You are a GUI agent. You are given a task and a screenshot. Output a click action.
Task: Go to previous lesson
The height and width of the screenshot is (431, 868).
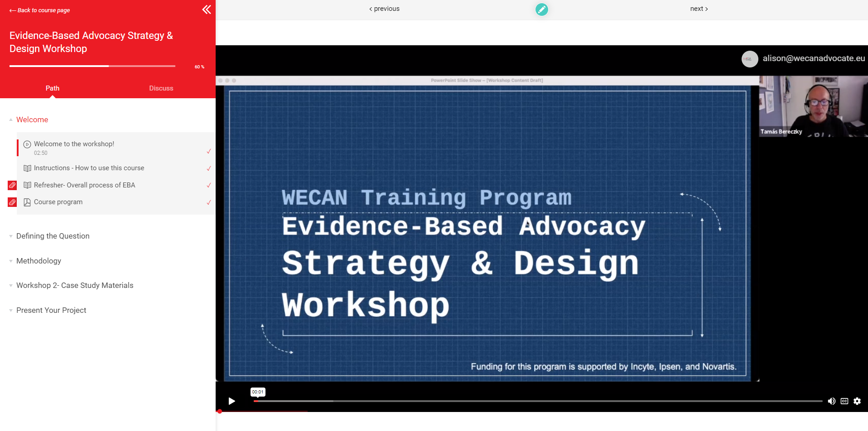[384, 9]
